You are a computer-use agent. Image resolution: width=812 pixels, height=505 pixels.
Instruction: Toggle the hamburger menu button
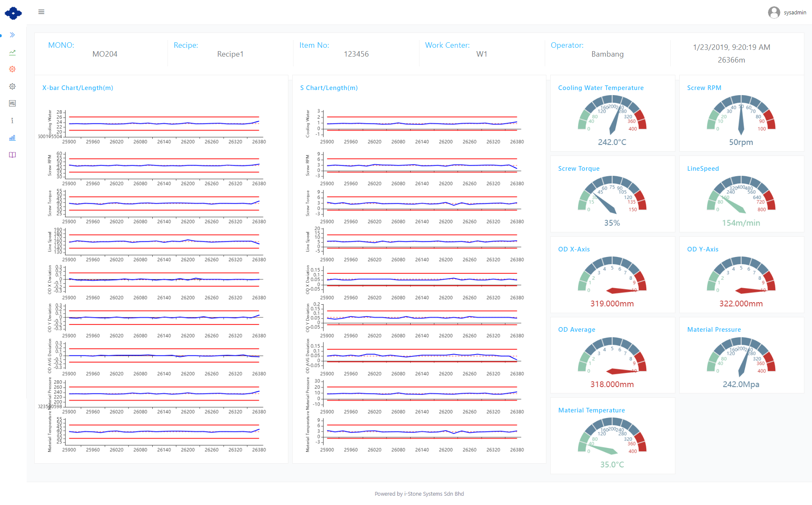(x=41, y=12)
